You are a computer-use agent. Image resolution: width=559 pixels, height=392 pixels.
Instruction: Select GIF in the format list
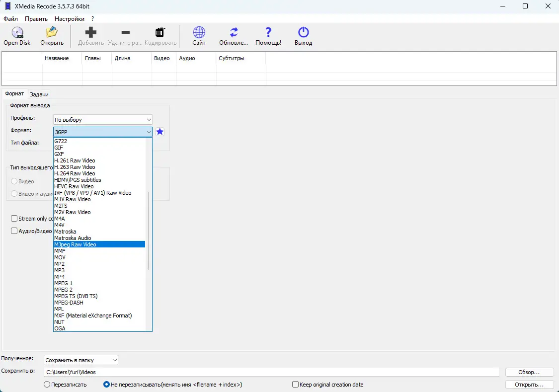pos(99,148)
